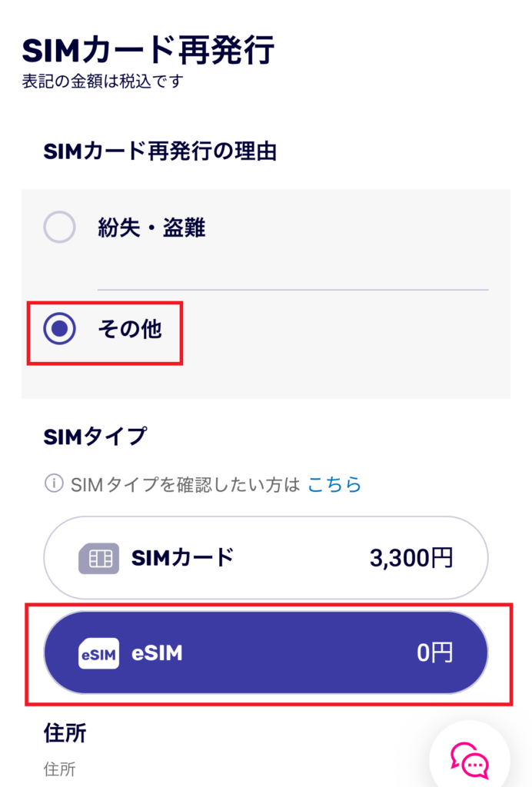Click the bold 住所 section heading
Image resolution: width=532 pixels, height=787 pixels.
(65, 733)
